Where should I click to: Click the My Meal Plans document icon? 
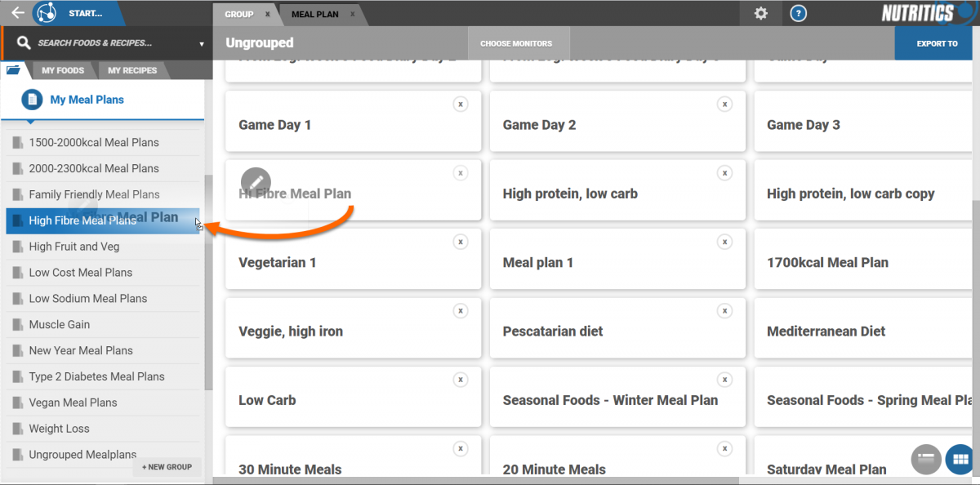point(32,100)
